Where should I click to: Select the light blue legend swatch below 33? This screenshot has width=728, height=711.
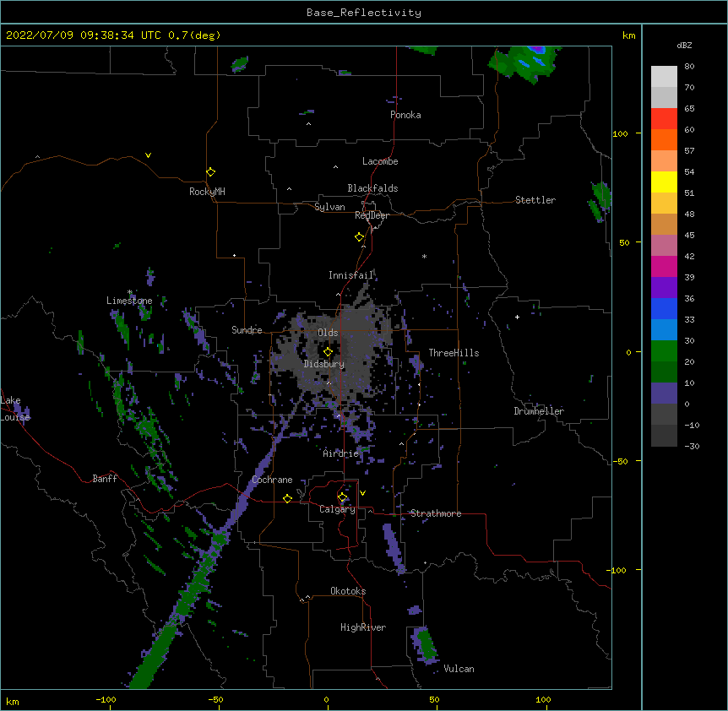point(664,330)
